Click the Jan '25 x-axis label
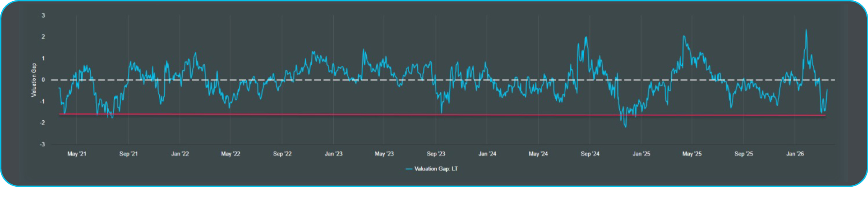The image size is (868, 207). (x=641, y=154)
